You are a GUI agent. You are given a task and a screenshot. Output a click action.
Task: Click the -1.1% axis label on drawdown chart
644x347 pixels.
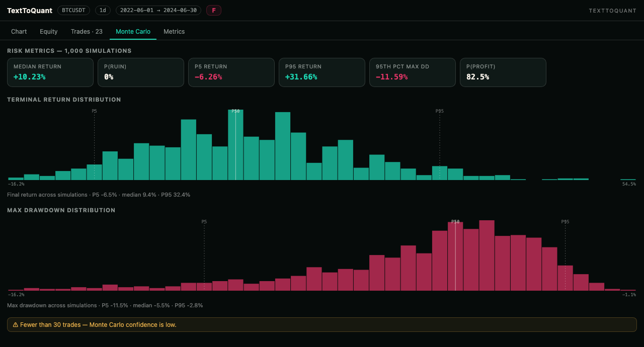(x=629, y=295)
